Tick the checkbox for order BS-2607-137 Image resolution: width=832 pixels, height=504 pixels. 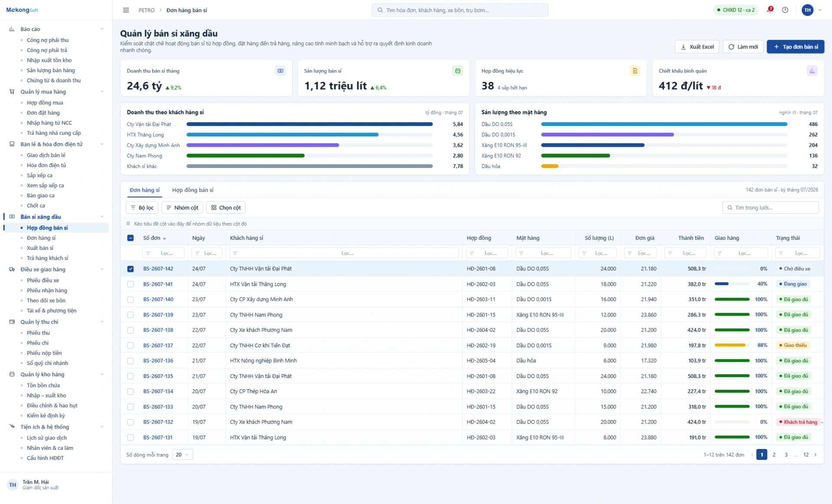point(130,346)
